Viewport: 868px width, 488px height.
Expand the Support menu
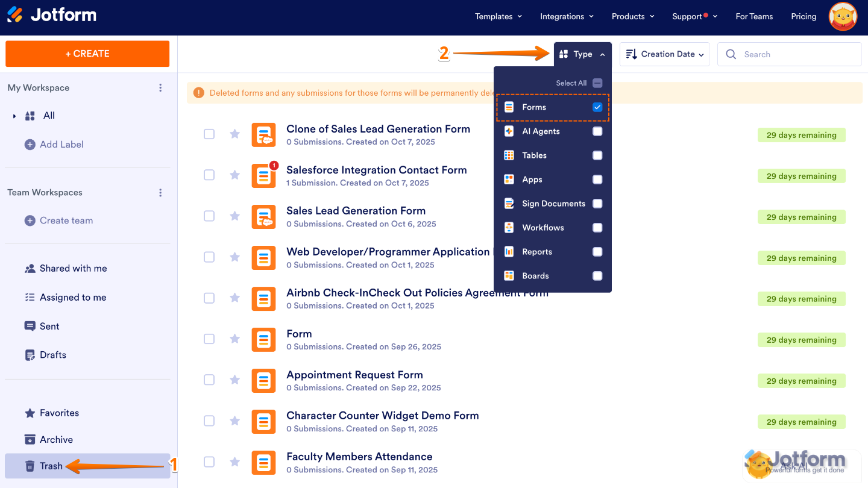pyautogui.click(x=694, y=17)
